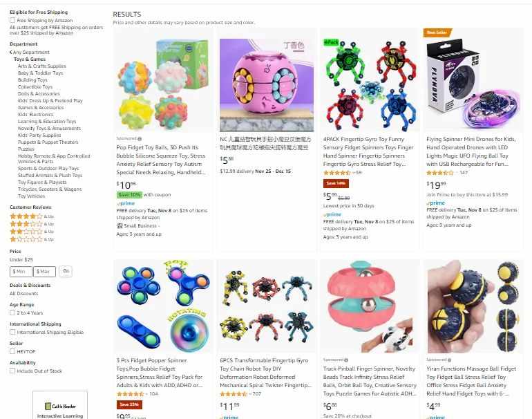Click the $ Min price input field

coord(21,272)
